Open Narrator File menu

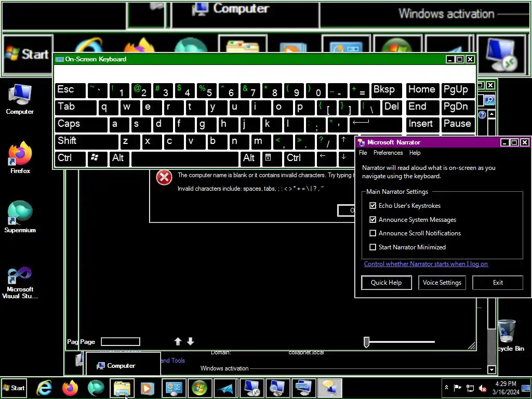coord(363,153)
